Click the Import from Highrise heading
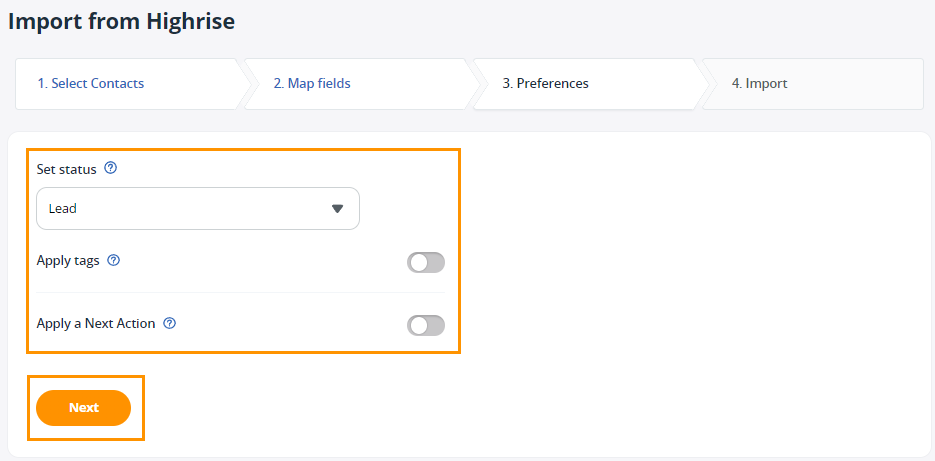Viewport: 935px width, 461px height. pyautogui.click(x=122, y=21)
